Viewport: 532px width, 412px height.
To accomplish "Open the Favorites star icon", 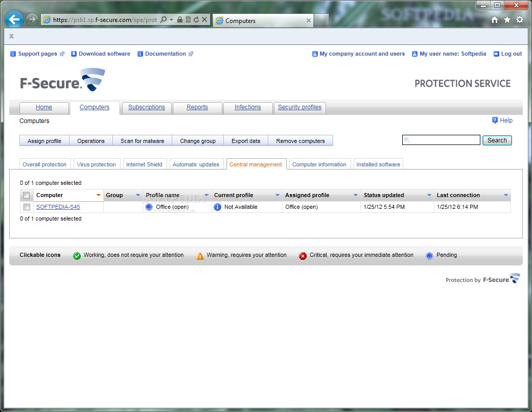I will pyautogui.click(x=507, y=19).
